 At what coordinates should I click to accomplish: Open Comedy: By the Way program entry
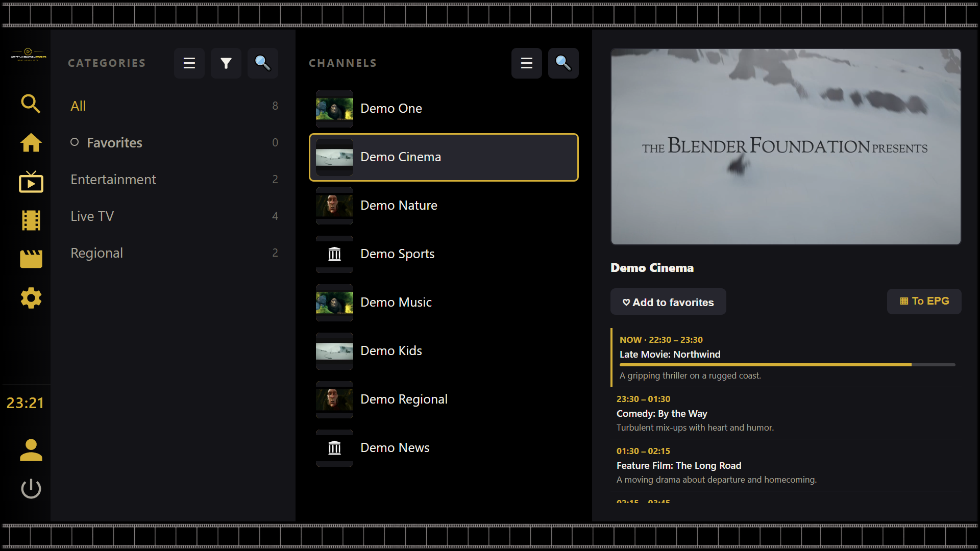click(x=786, y=413)
